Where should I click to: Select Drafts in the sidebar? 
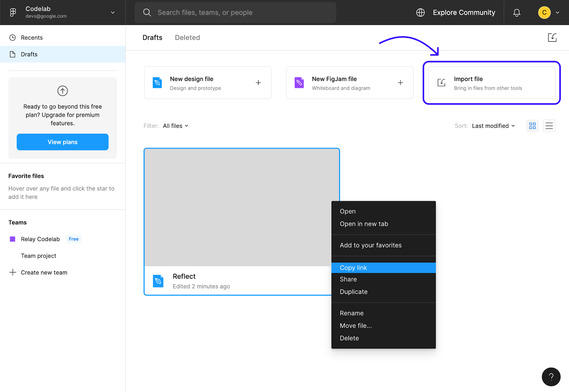[x=63, y=54]
